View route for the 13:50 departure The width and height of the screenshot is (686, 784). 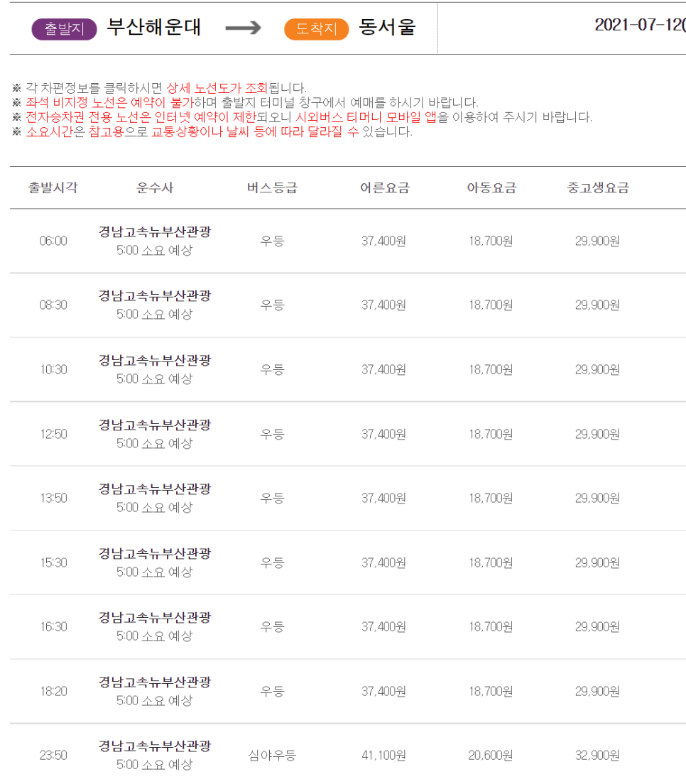pos(53,498)
